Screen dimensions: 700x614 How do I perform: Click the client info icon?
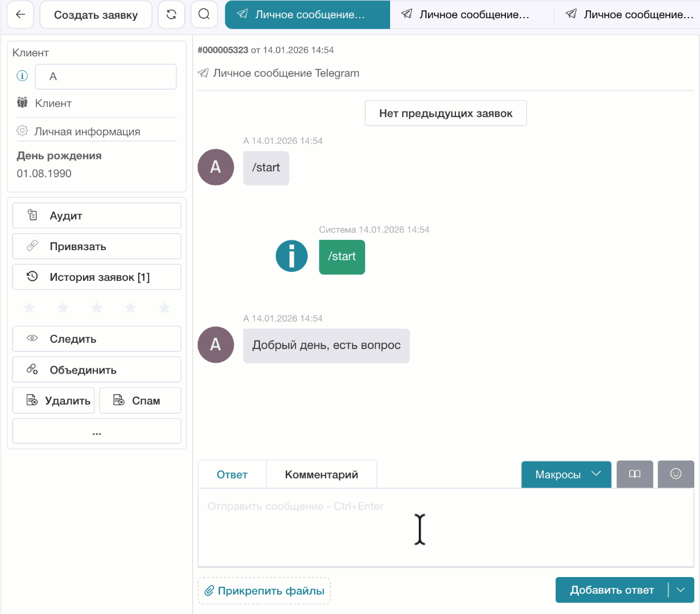pos(22,76)
